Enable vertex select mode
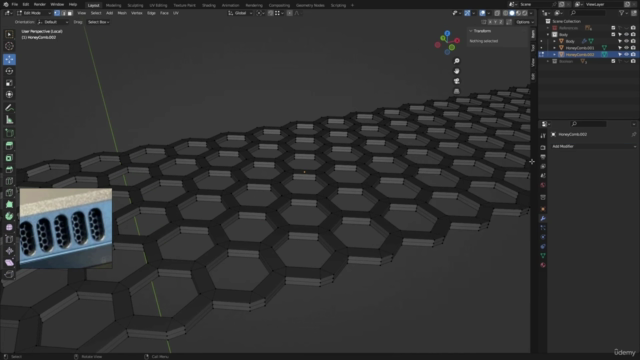The height and width of the screenshot is (360, 640). coord(57,13)
